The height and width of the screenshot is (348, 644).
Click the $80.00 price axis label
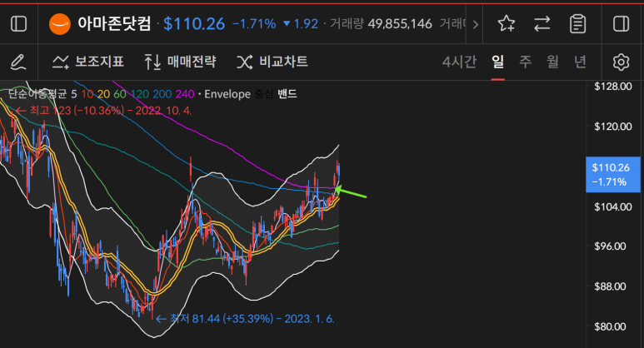click(610, 326)
